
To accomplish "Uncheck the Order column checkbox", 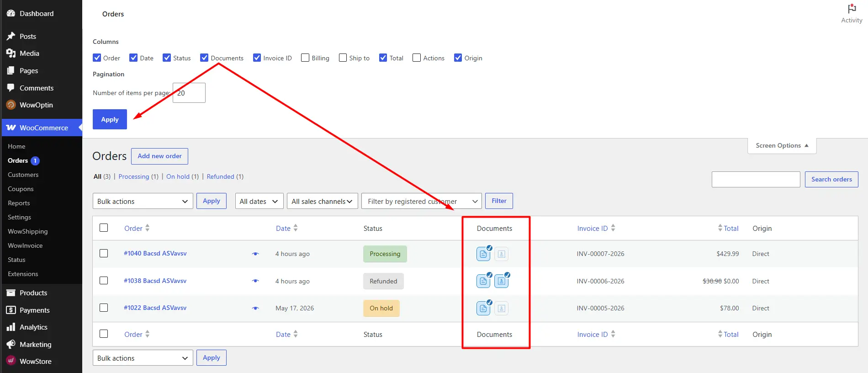I will coord(97,58).
